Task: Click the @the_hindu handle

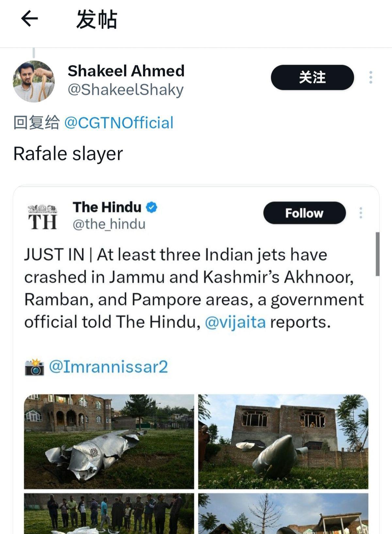Action: (109, 224)
